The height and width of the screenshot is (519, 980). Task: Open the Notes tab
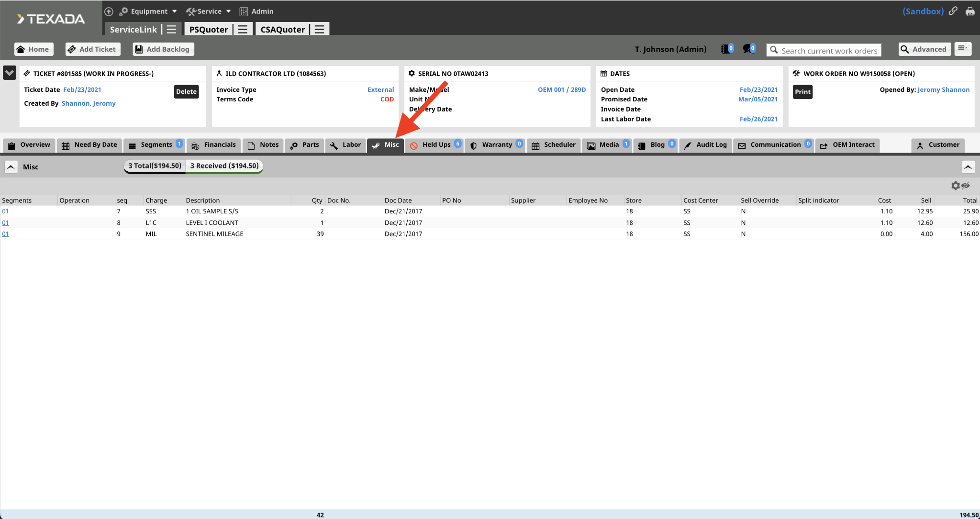pos(264,145)
